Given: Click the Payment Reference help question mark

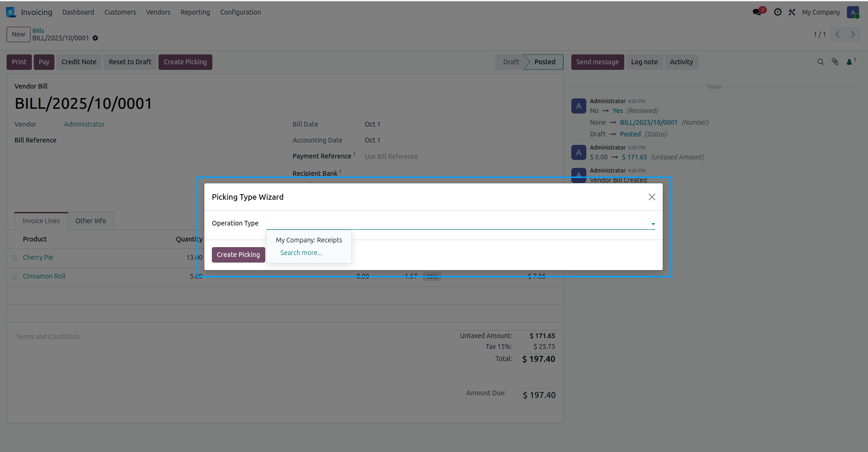Looking at the screenshot, I should 354,154.
